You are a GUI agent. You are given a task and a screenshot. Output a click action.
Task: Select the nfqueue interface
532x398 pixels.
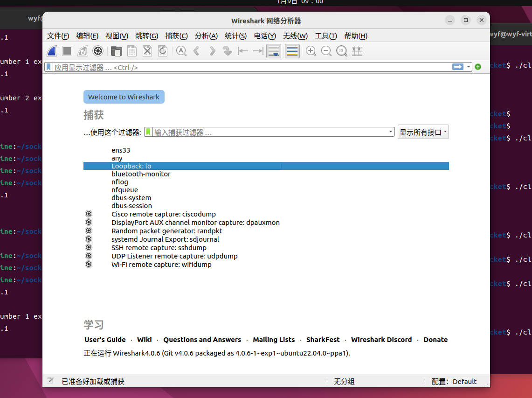tap(266, 190)
